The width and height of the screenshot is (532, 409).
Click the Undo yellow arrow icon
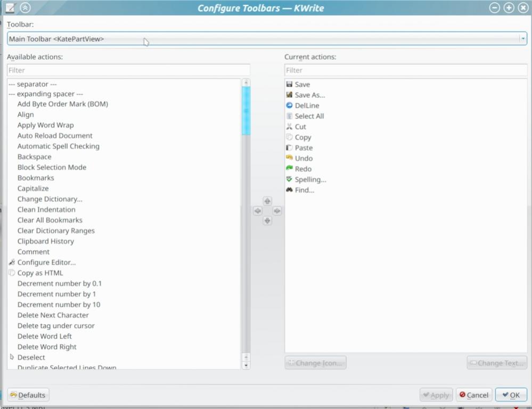[289, 158]
